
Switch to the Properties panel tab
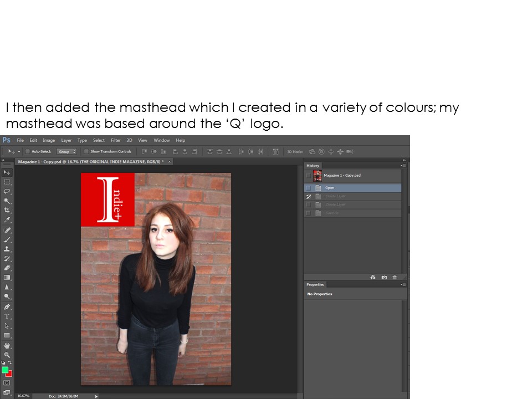coord(315,285)
